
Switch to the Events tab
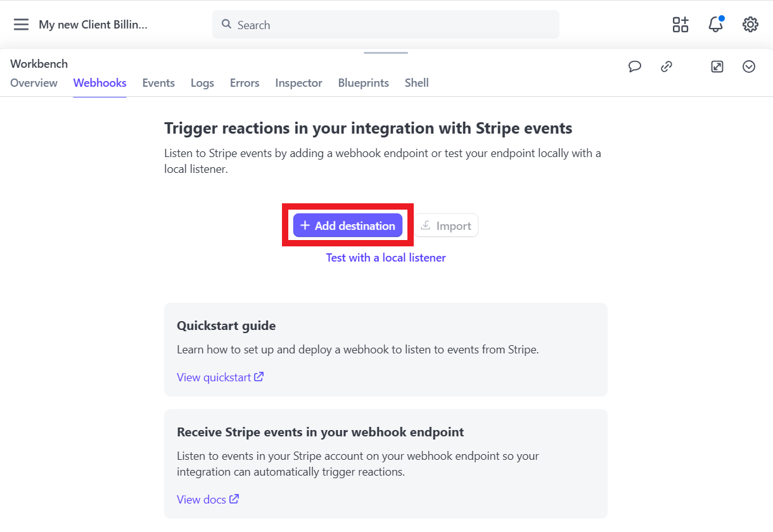point(158,83)
